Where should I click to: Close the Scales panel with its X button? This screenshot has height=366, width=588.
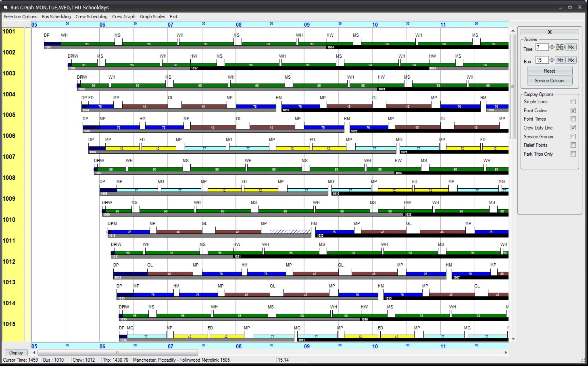pos(549,32)
